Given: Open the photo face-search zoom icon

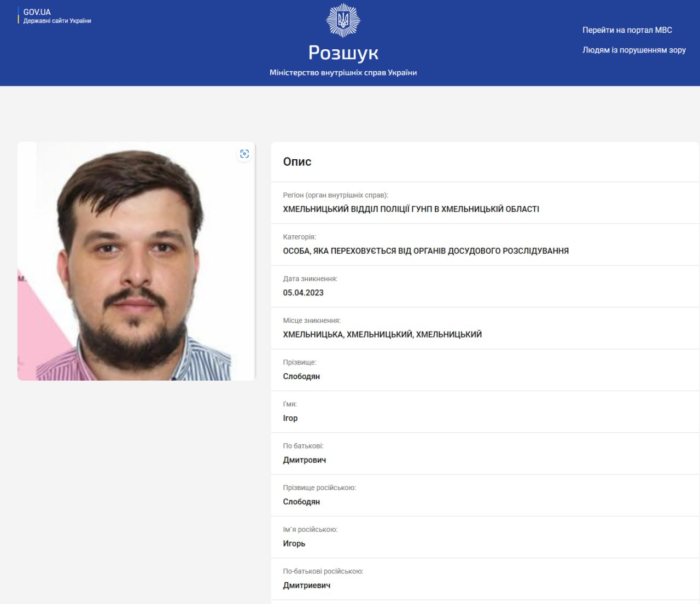Looking at the screenshot, I should point(245,154).
